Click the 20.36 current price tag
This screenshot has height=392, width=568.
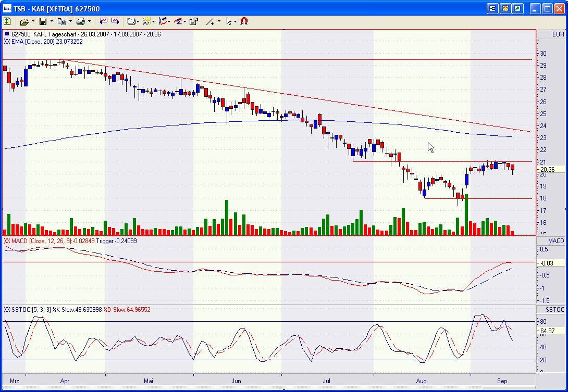point(551,169)
